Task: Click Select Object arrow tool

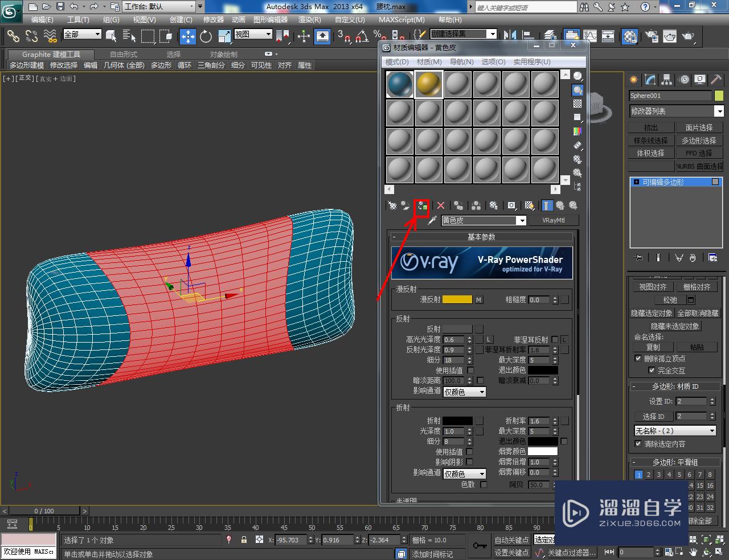Action: click(111, 36)
